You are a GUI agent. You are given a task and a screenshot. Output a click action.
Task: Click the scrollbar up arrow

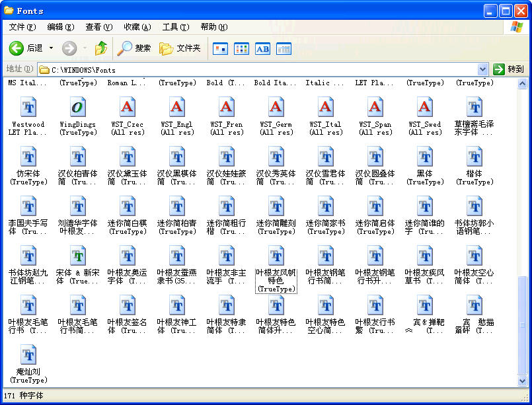tap(523, 83)
